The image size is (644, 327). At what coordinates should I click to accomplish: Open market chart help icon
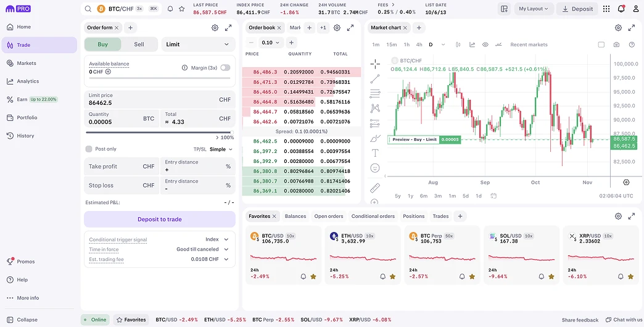click(x=632, y=44)
